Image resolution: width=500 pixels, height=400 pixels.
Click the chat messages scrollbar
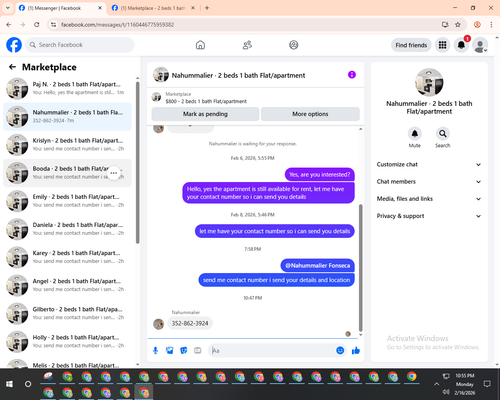click(360, 267)
